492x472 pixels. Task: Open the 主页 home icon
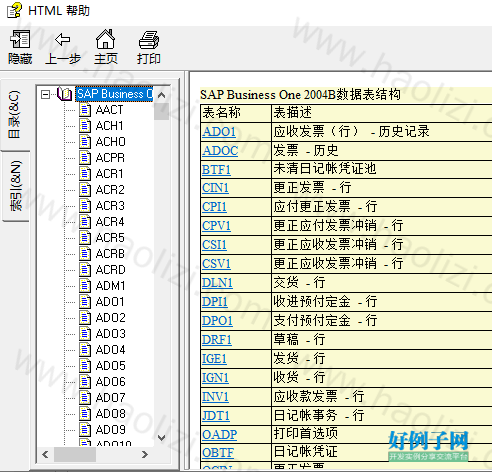(105, 39)
